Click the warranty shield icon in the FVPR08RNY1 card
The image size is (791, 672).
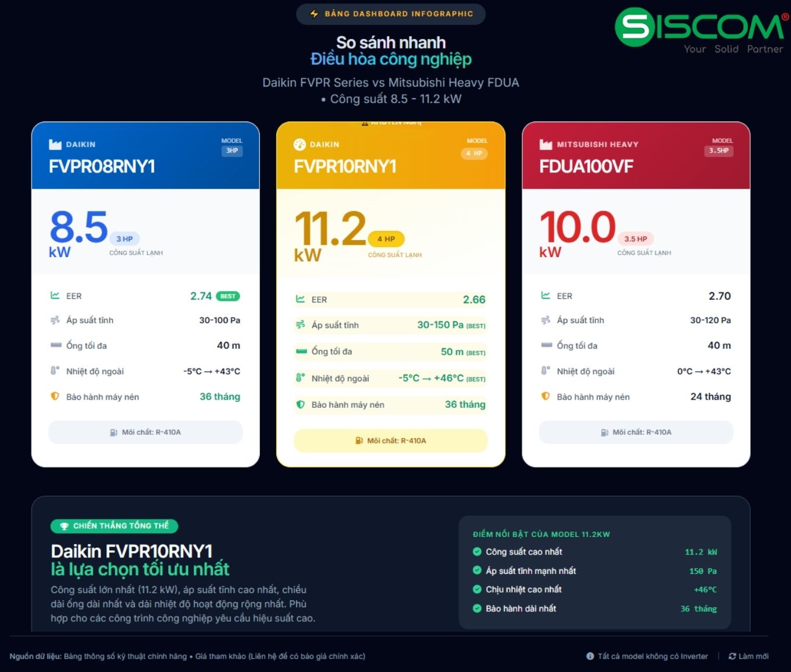click(55, 396)
